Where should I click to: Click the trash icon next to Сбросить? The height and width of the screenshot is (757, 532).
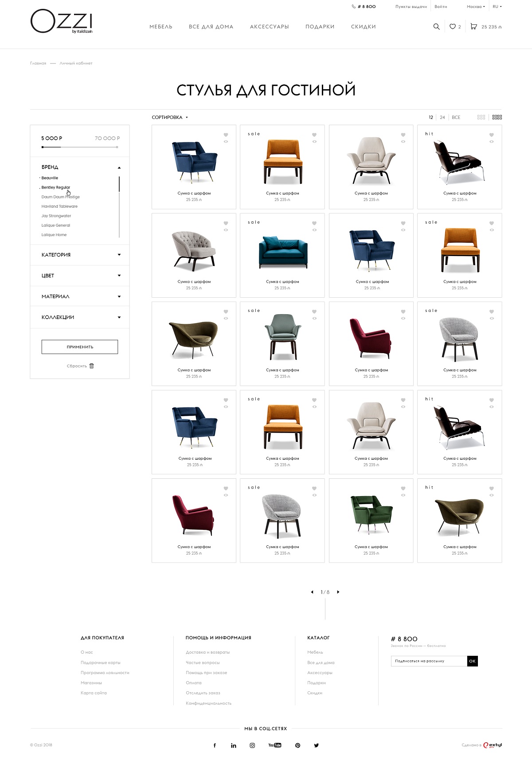point(92,366)
